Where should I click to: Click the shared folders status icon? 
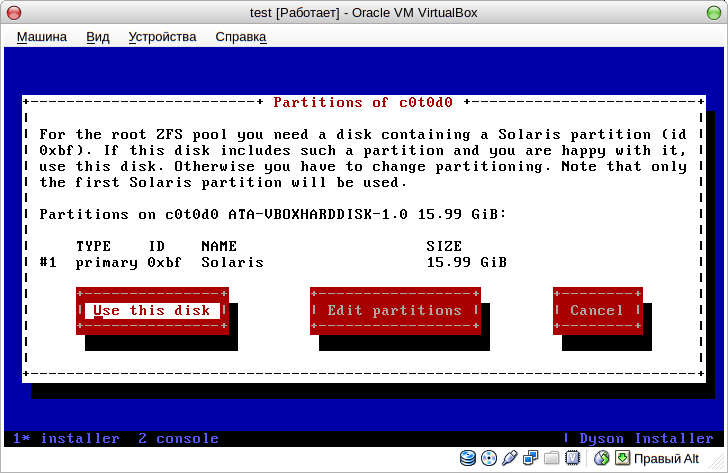(551, 458)
